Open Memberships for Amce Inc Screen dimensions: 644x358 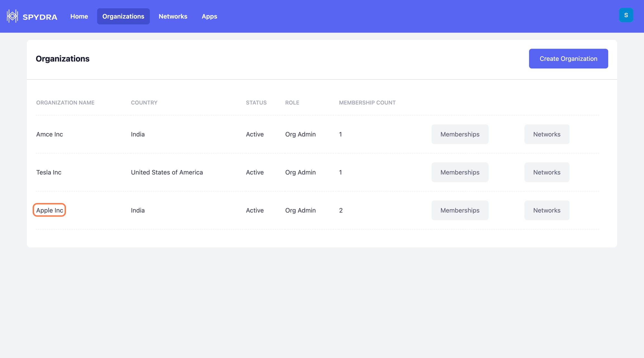coord(460,134)
